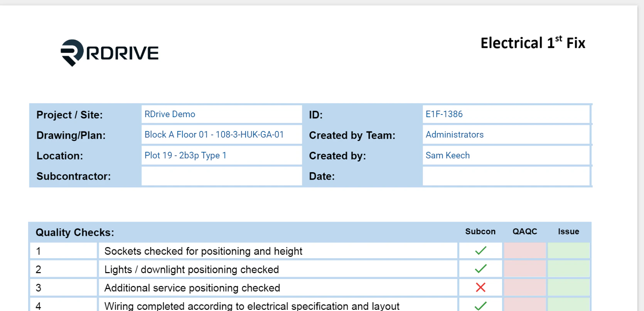Click the green check for Wiring completed row
Screen dimensions: 644x311
[x=480, y=306]
